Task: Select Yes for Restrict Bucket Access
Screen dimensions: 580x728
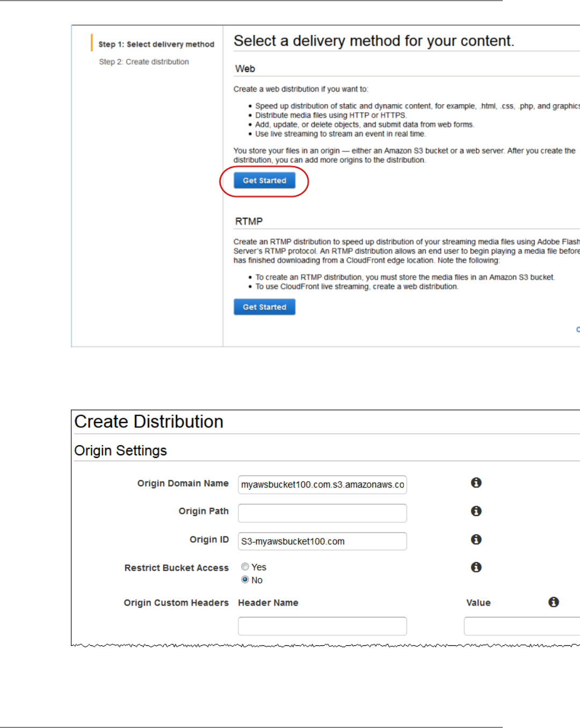Action: coord(245,567)
